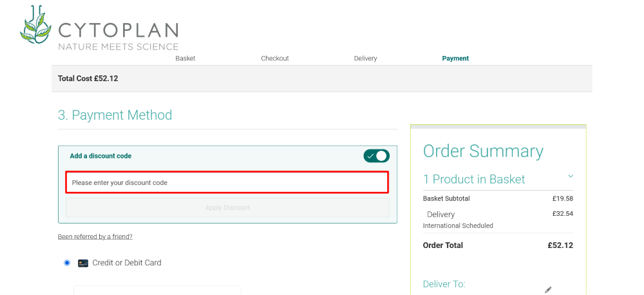Click the card icon next to Credit or Debit Card

pyautogui.click(x=83, y=263)
